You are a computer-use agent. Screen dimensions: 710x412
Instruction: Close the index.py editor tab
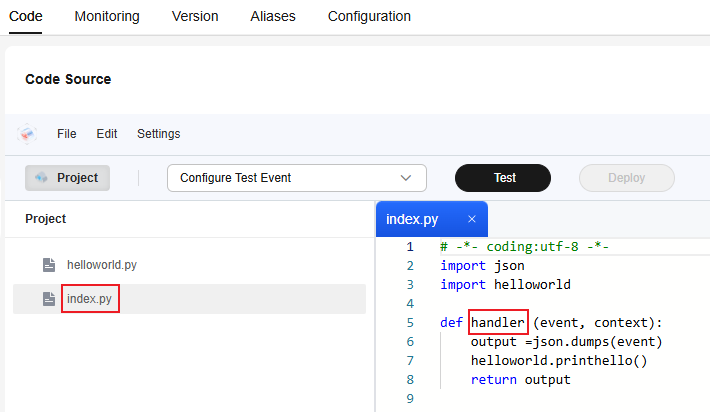(x=472, y=219)
